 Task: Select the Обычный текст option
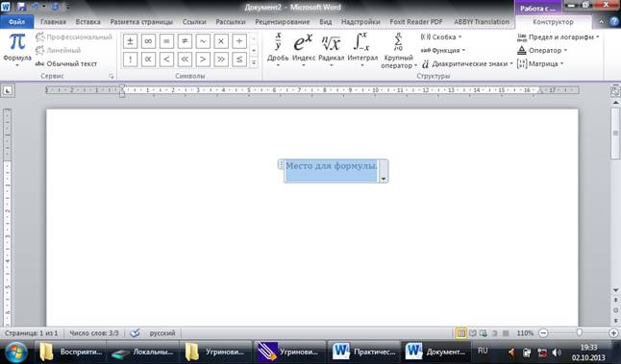(x=66, y=63)
